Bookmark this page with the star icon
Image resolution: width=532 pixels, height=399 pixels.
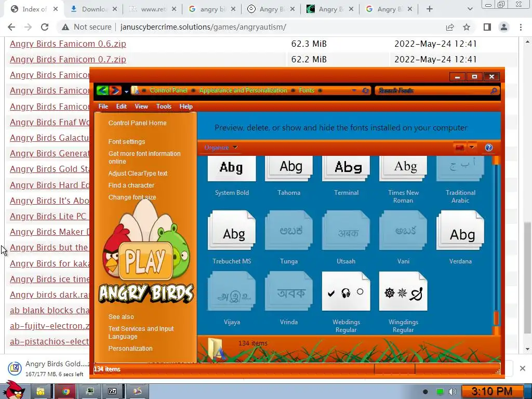(467, 27)
